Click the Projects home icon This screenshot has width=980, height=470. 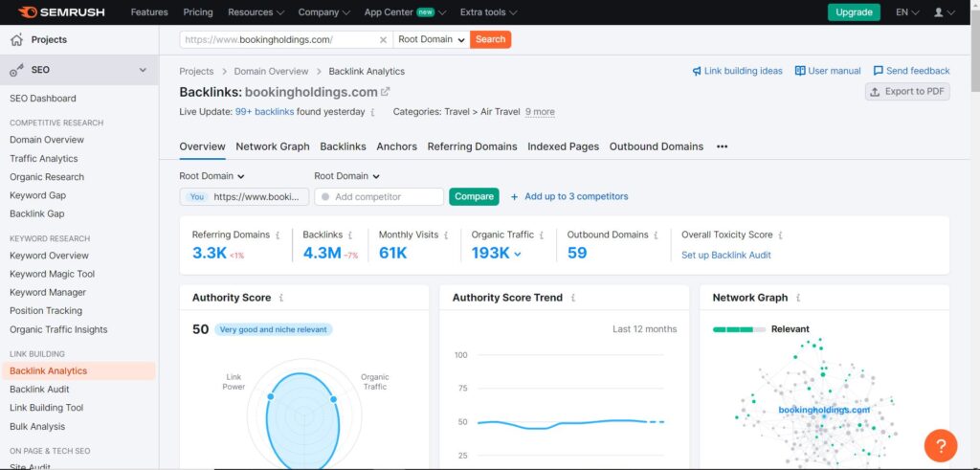[x=17, y=39]
